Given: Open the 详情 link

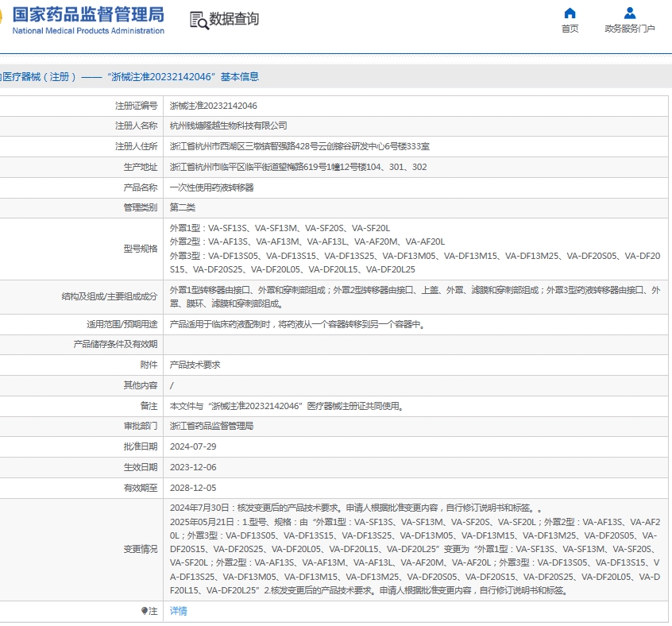Looking at the screenshot, I should (x=178, y=611).
